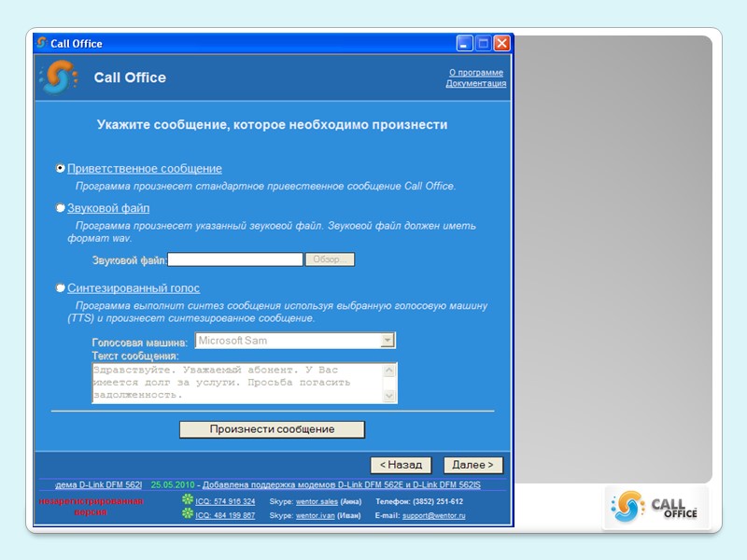Proceed with the Далее > button

pyautogui.click(x=473, y=465)
